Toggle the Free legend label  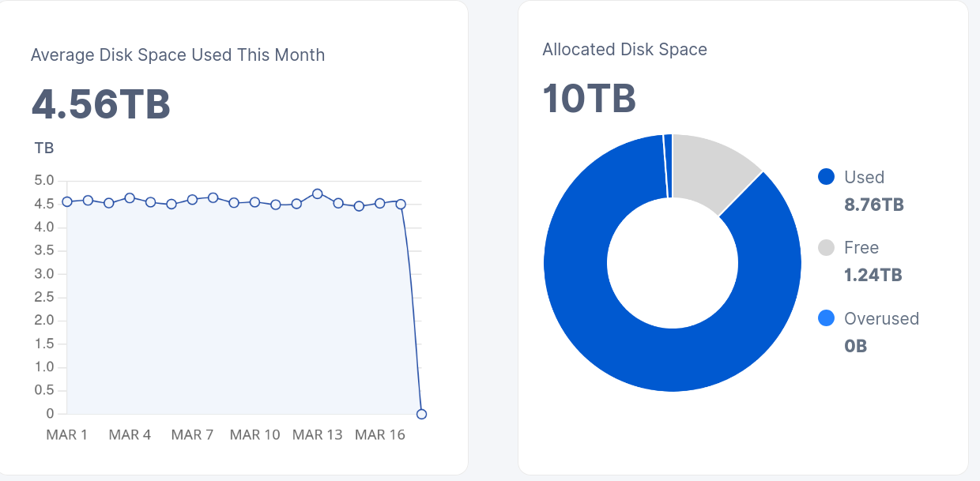point(861,248)
